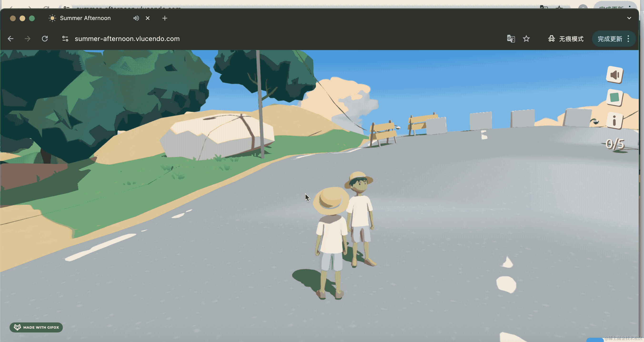This screenshot has width=644, height=342.
Task: Bookmark this page with the star
Action: click(526, 39)
